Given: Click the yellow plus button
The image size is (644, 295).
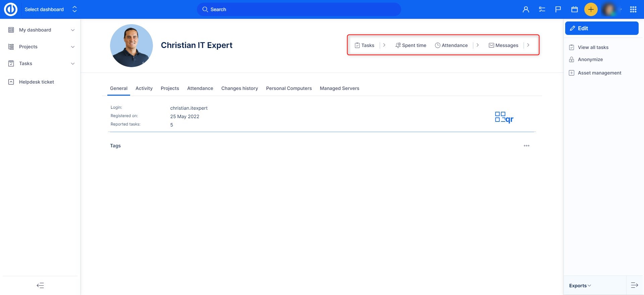Looking at the screenshot, I should pos(591,9).
